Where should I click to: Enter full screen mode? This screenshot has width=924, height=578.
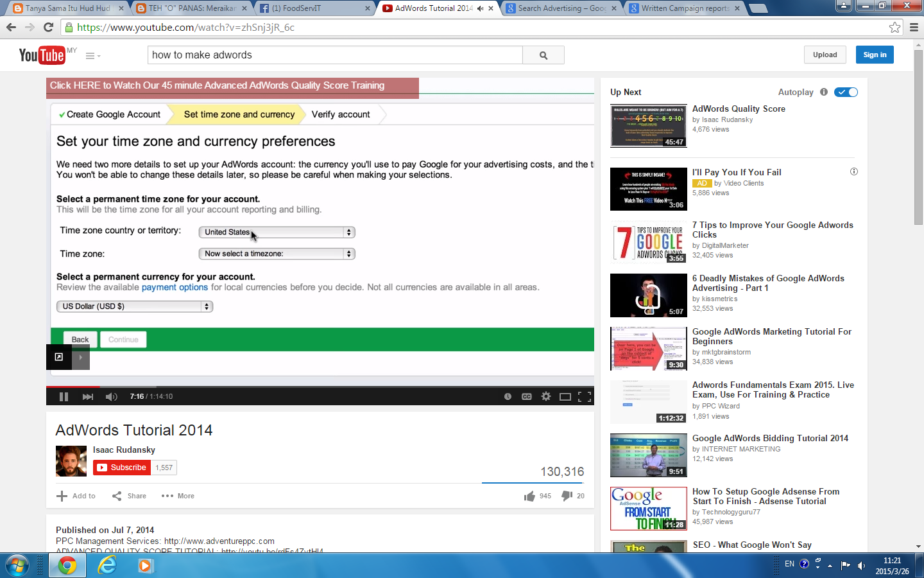pyautogui.click(x=585, y=397)
